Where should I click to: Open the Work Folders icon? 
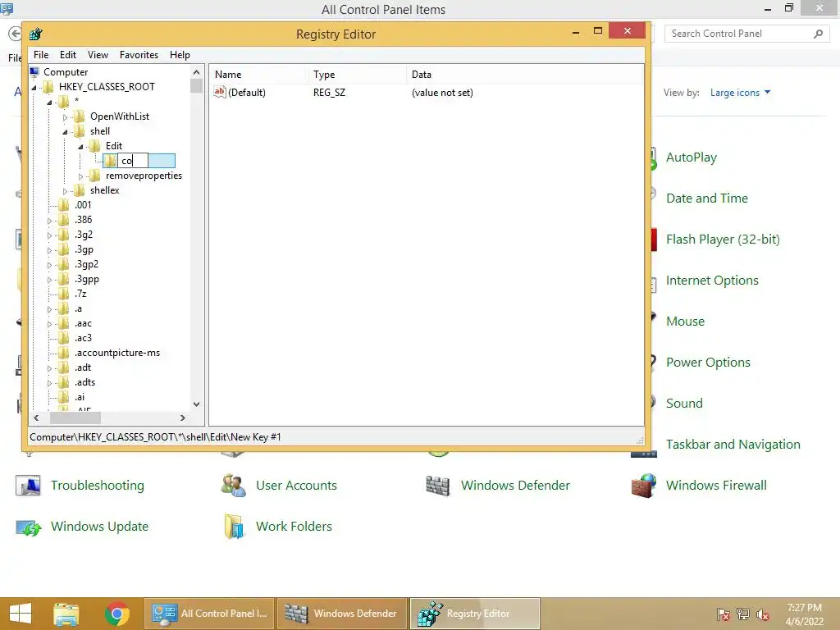click(x=234, y=527)
